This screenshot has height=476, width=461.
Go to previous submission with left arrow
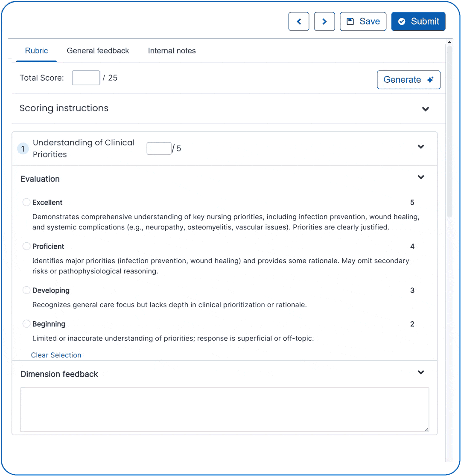pyautogui.click(x=298, y=21)
